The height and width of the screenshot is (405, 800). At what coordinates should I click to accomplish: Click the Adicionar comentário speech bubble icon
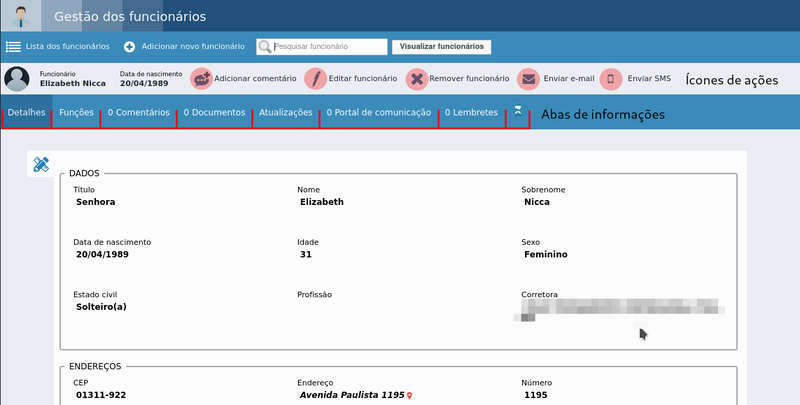point(202,79)
